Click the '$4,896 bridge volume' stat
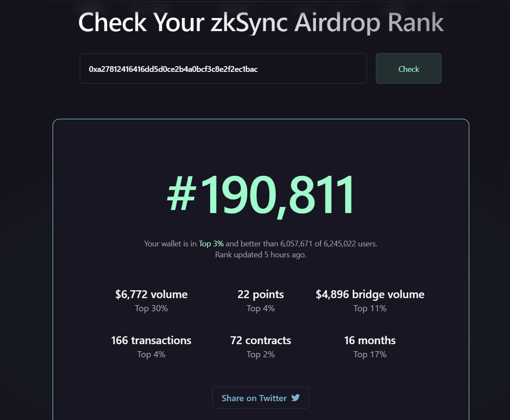The width and height of the screenshot is (510, 420). pos(370,294)
